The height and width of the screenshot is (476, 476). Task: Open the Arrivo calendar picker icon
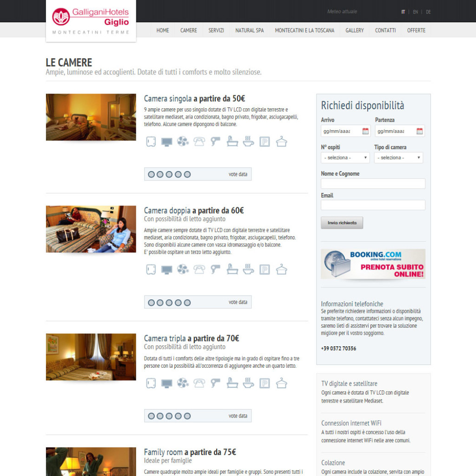coord(365,131)
